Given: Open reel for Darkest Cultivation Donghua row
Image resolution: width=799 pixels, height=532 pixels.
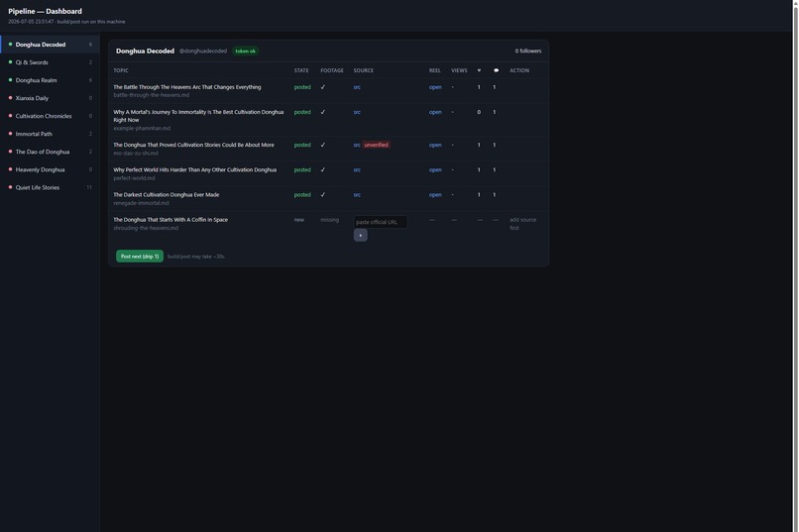Looking at the screenshot, I should (x=435, y=195).
